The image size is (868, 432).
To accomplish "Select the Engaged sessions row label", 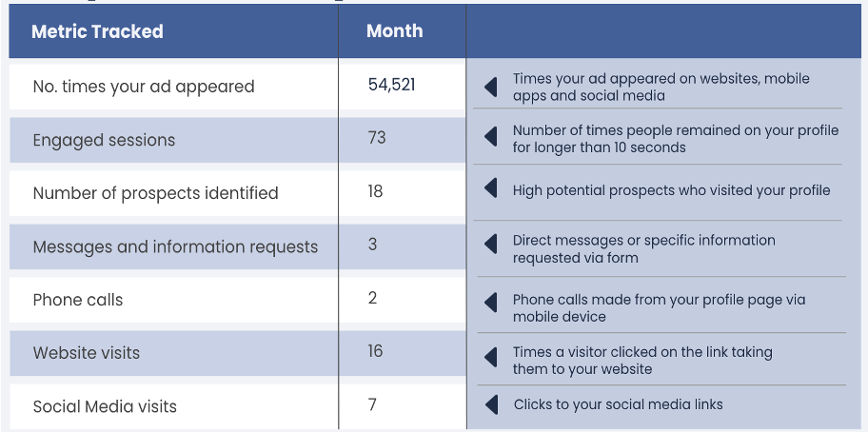I will click(104, 140).
